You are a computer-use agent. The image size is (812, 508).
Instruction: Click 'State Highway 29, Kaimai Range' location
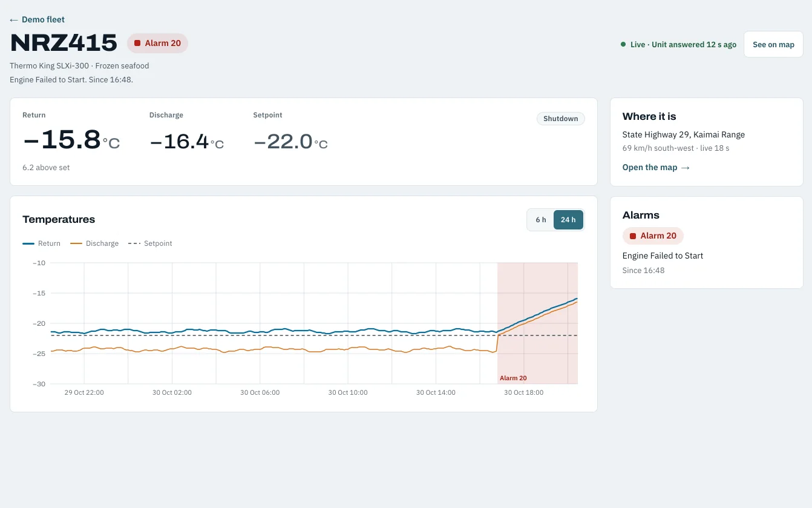684,134
